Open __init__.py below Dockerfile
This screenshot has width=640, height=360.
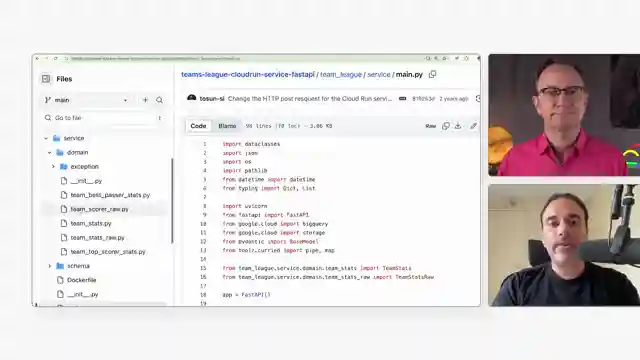(x=82, y=294)
